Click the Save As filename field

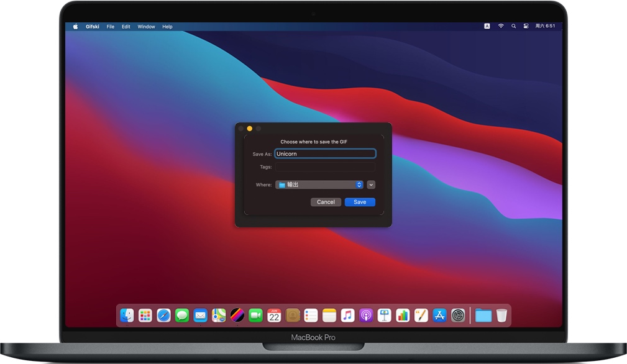click(x=325, y=154)
